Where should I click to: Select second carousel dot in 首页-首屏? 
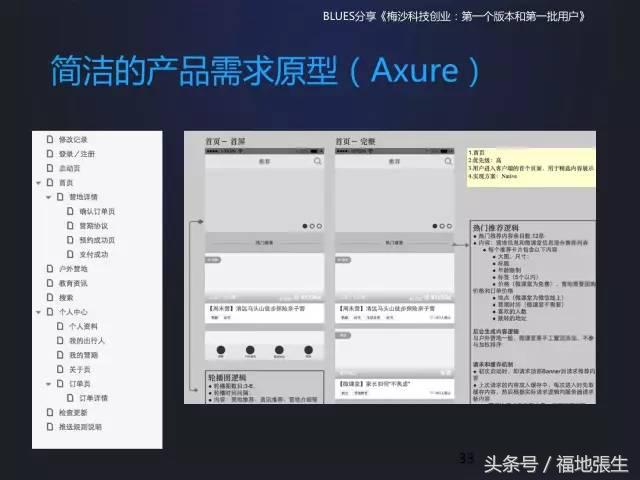[312, 226]
